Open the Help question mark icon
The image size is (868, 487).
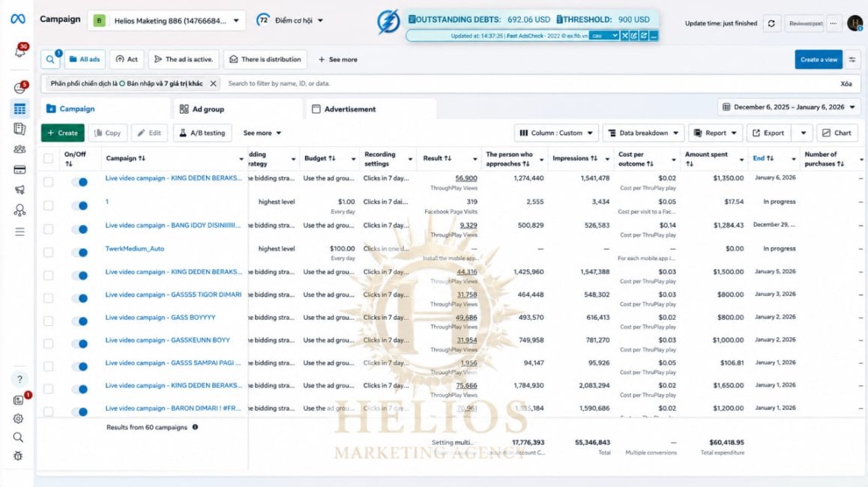19,379
